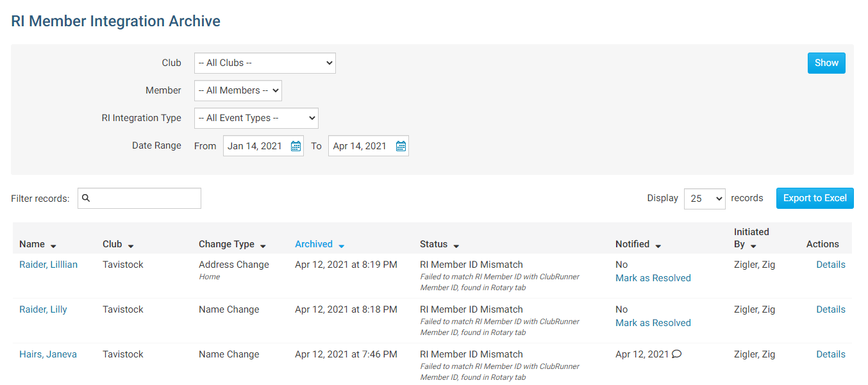Open the To date calendar picker icon
Viewport: 868px width, 385px height.
[401, 146]
